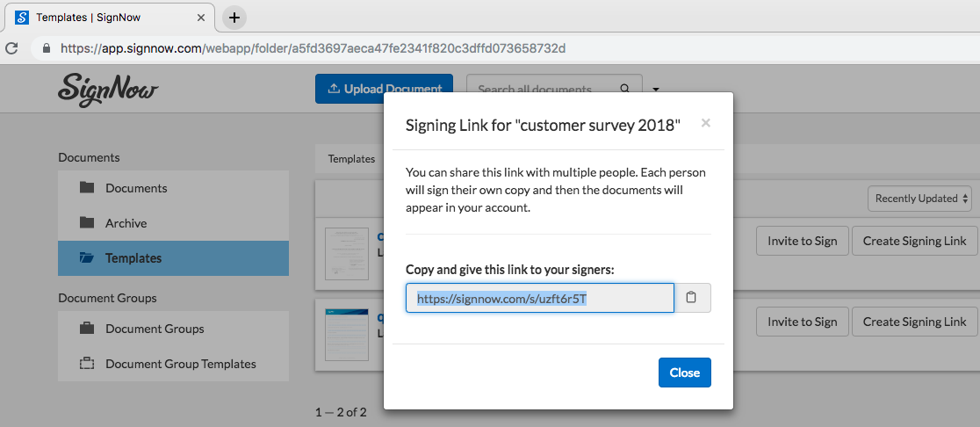Reload the page
Screen dimensions: 980x427
point(12,48)
